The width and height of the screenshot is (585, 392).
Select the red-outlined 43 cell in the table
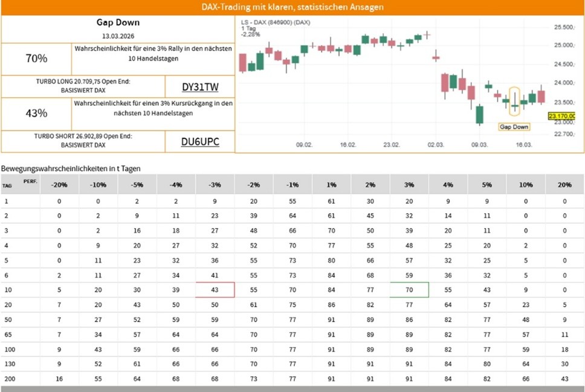pyautogui.click(x=215, y=289)
